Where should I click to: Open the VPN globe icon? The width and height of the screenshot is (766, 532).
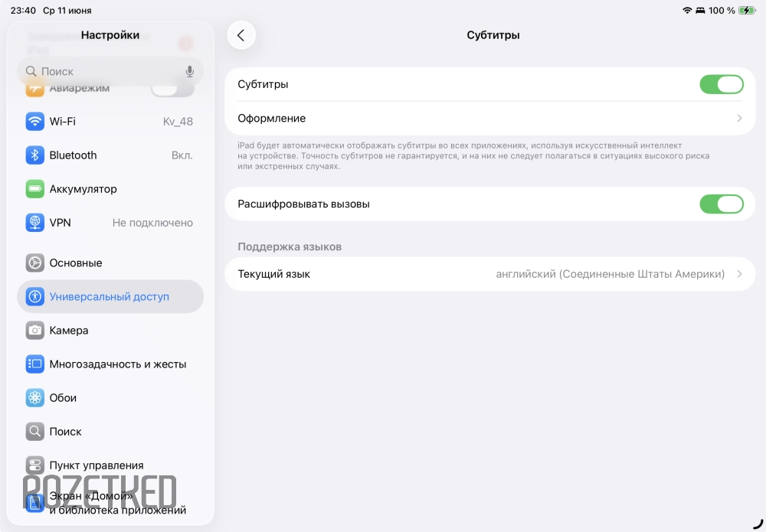(x=34, y=223)
